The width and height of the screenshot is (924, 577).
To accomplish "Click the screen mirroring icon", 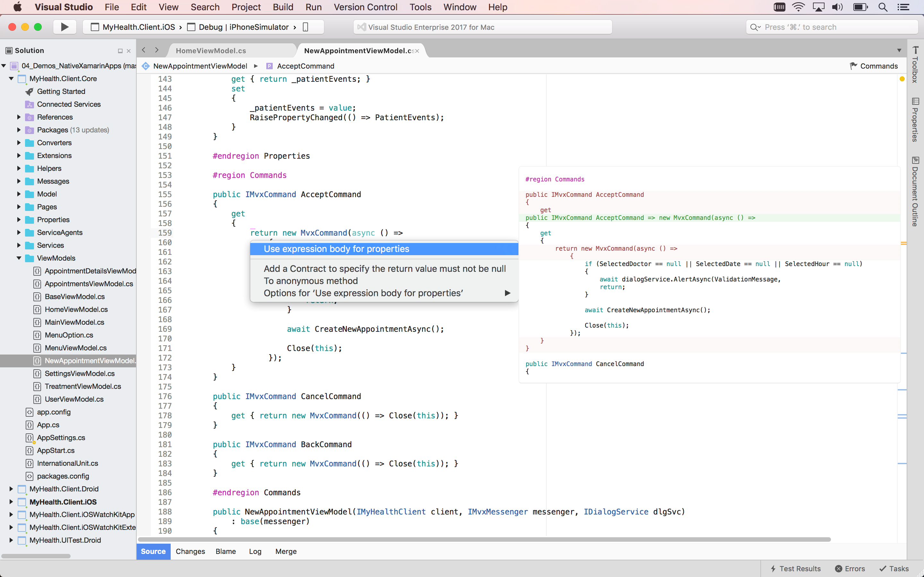I will (817, 7).
